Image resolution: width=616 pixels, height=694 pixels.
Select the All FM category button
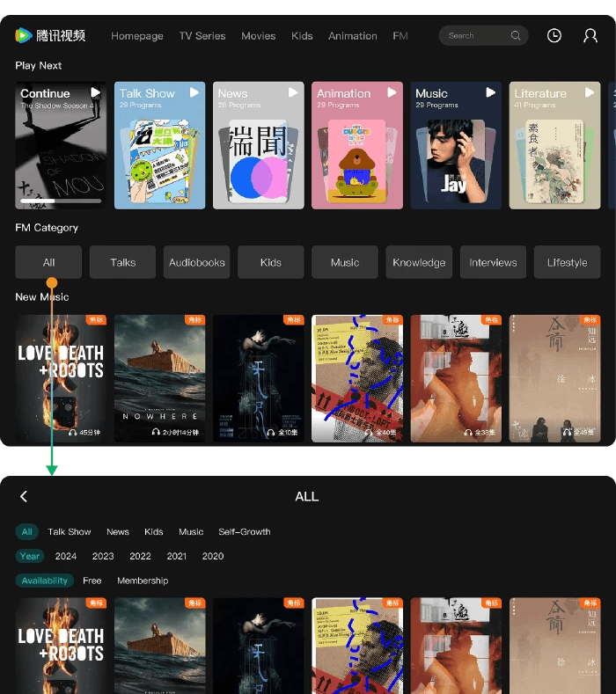pos(48,262)
